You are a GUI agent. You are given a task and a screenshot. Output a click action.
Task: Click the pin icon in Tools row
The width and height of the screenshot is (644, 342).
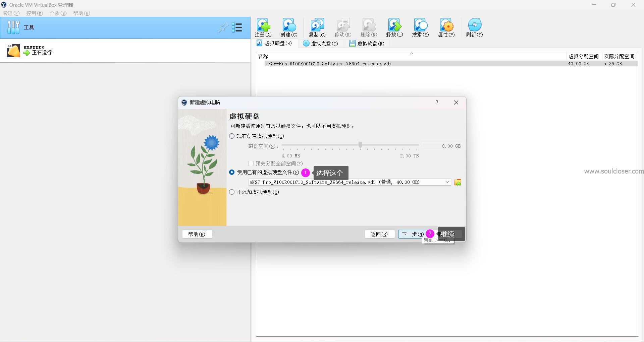coord(223,27)
